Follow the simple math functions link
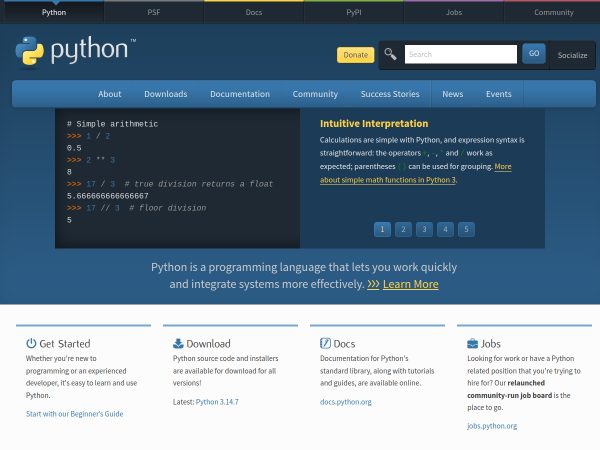 [x=388, y=180]
